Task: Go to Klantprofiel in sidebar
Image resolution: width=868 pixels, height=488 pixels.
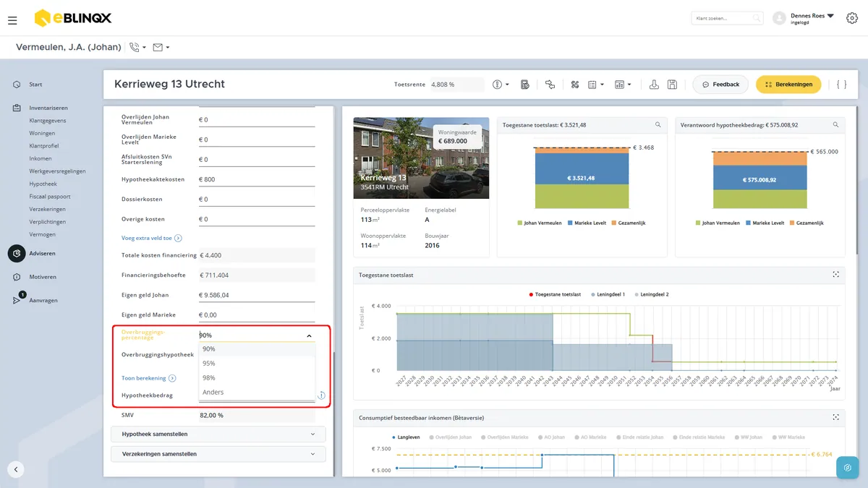Action: point(44,146)
